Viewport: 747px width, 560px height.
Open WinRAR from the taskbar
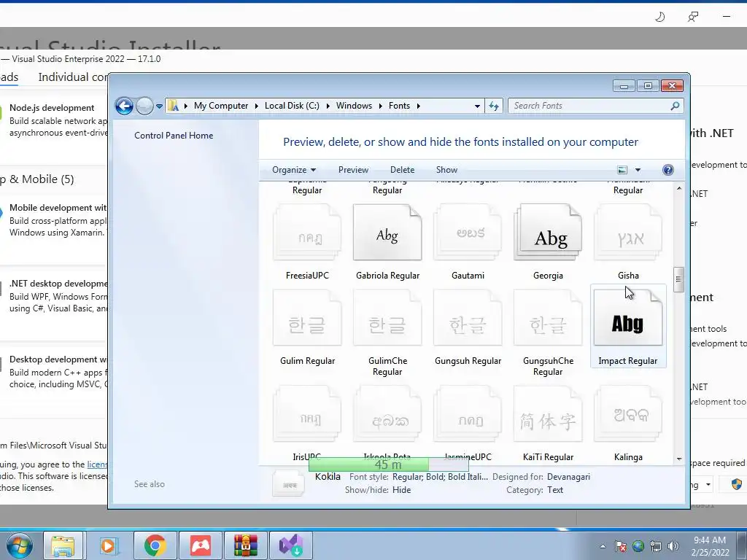coord(245,545)
